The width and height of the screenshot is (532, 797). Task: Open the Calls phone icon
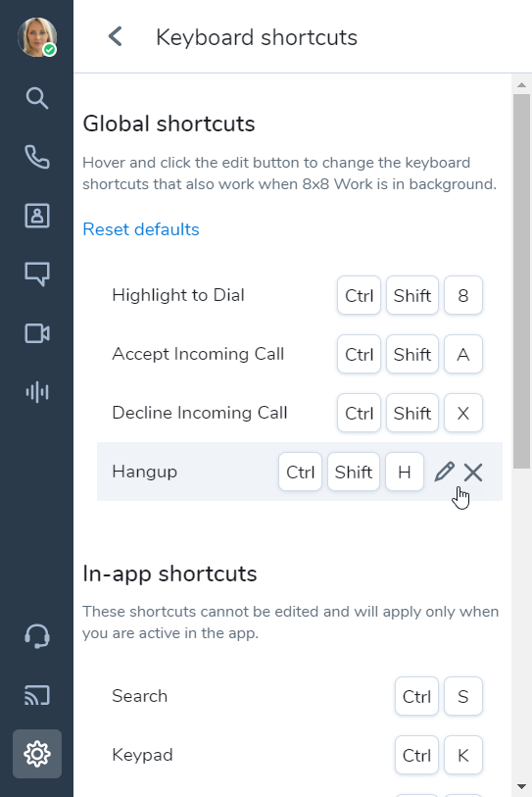37,157
